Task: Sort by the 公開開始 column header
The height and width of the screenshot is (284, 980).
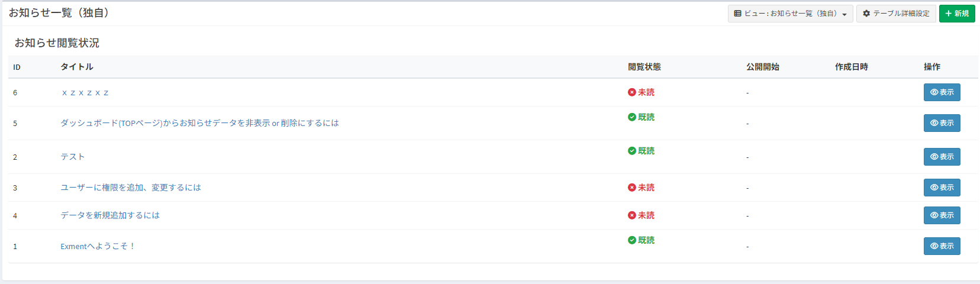Action: tap(762, 67)
